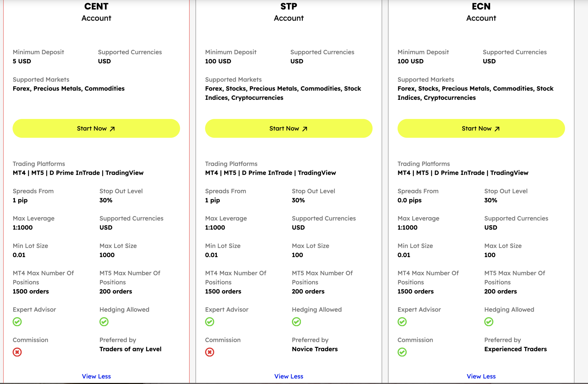Click the CENT account Expert Advisor checkmark icon
588x384 pixels.
coord(17,322)
